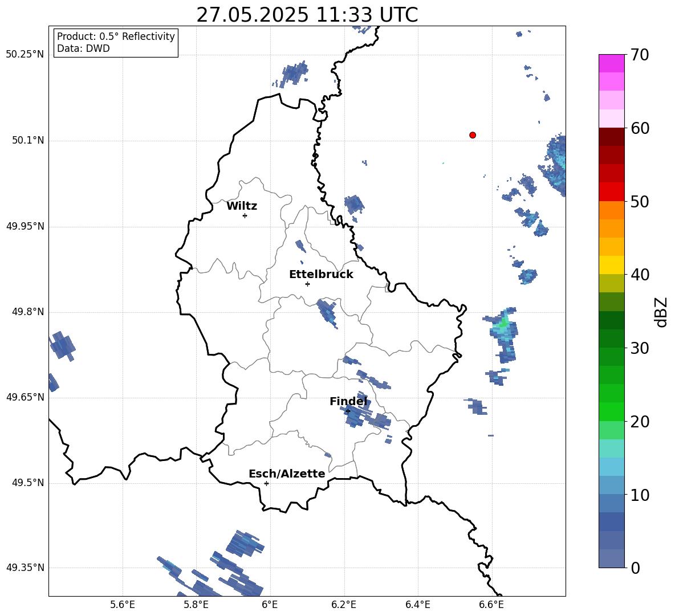Click the colorbar tick value 50
The height and width of the screenshot is (616, 675).
(x=640, y=201)
